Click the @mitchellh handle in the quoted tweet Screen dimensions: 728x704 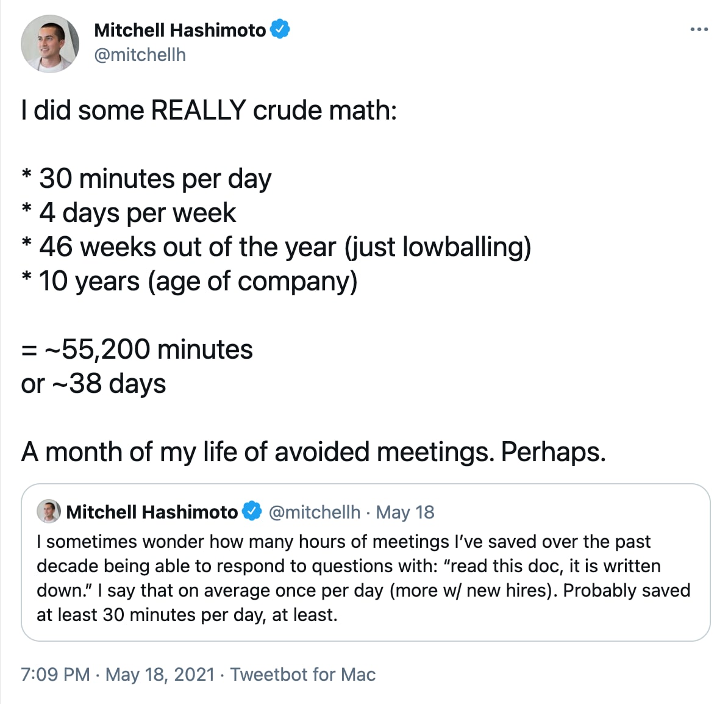coord(315,512)
